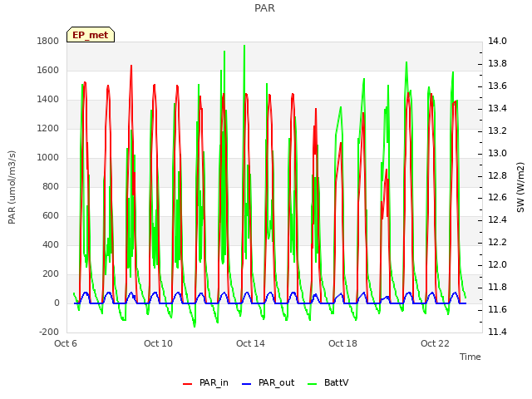Click the 12.2 right axis value
Viewport: 532px width, 399px height.
tap(497, 242)
